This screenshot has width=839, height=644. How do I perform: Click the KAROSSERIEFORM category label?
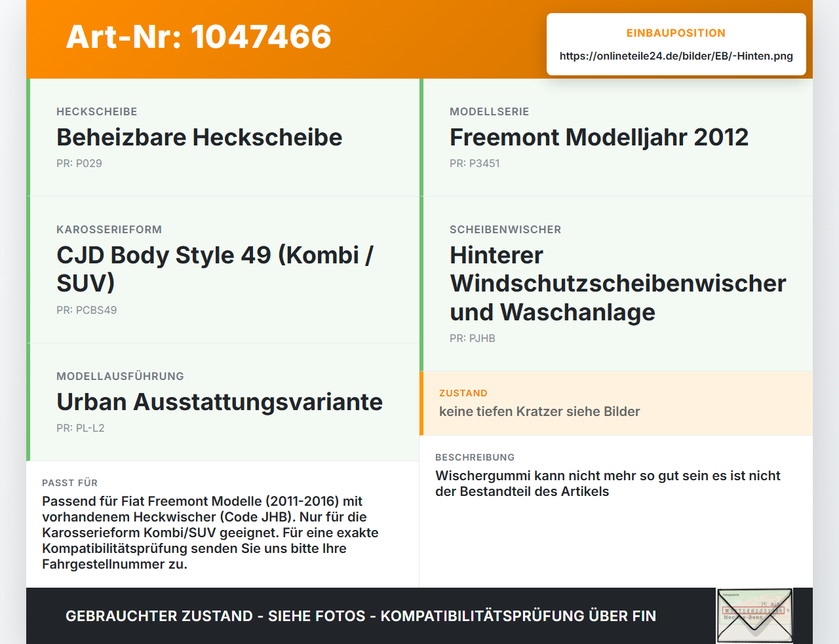(x=109, y=229)
